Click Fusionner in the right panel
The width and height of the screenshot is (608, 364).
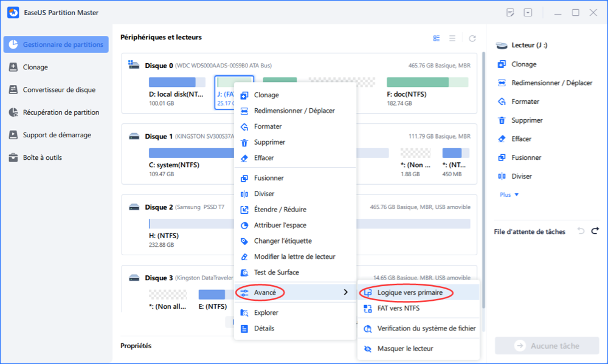526,157
